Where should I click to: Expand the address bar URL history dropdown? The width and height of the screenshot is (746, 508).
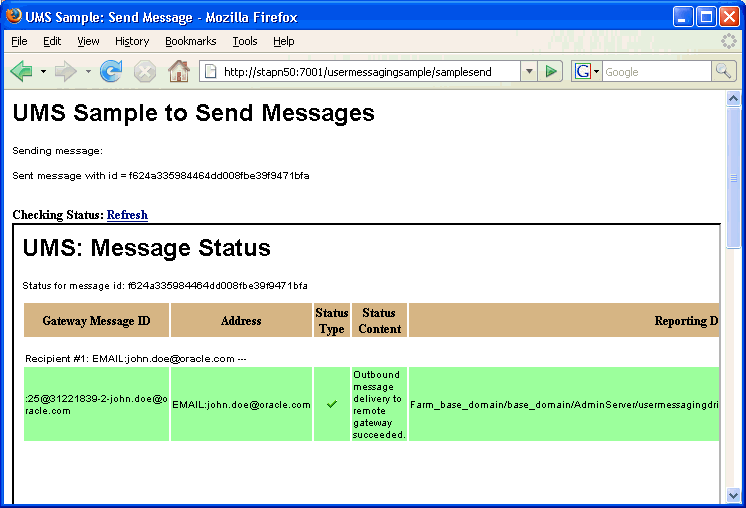tap(529, 72)
